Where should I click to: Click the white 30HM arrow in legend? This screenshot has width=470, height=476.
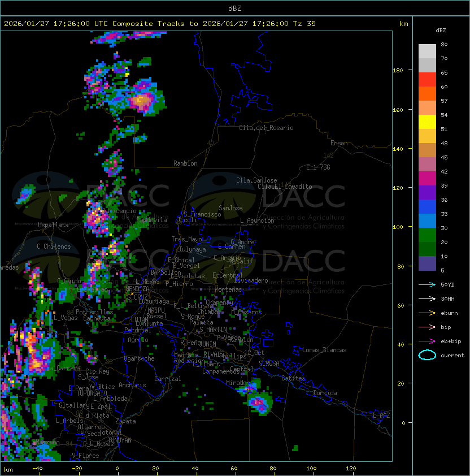[x=427, y=298]
